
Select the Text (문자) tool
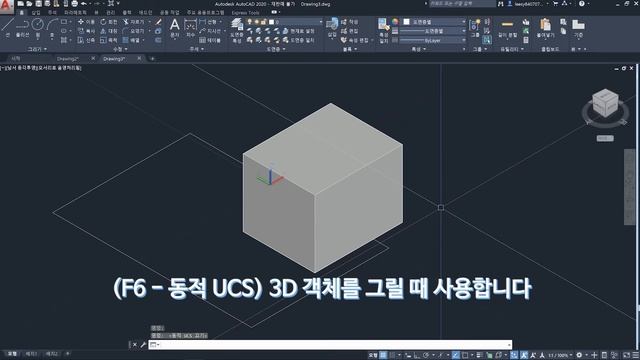pyautogui.click(x=175, y=28)
